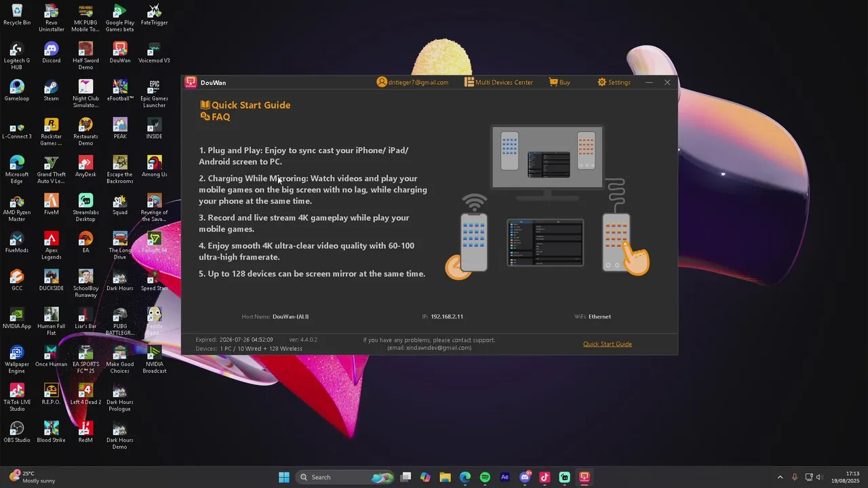Screen dimensions: 868x488
Task: Open Spotify from the taskbar
Action: [485, 477]
